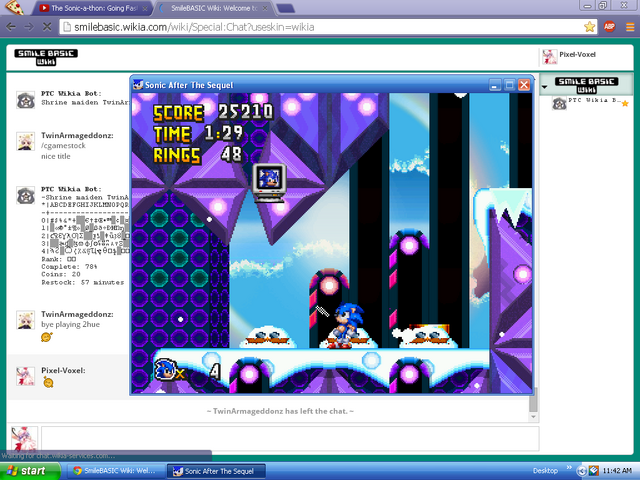This screenshot has height=480, width=640.
Task: Stop page loading with X icon
Action: pos(47,27)
